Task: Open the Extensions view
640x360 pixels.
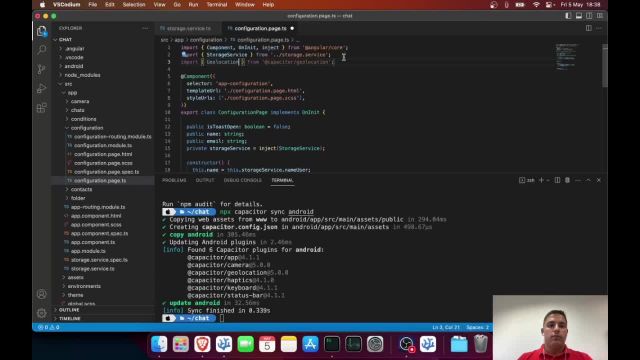Action: 42,108
